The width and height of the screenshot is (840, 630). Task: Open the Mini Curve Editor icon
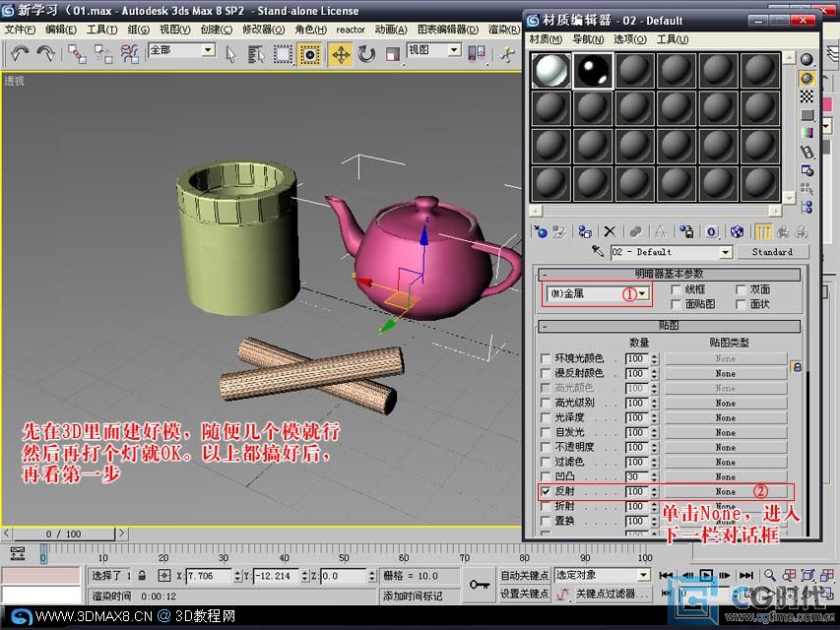tap(17, 553)
